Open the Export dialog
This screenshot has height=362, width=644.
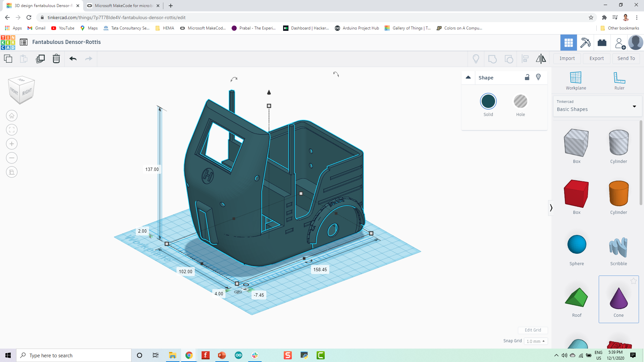596,58
